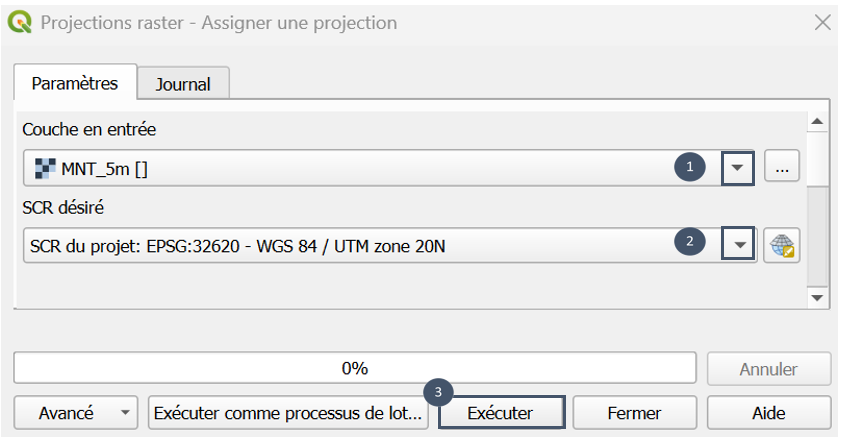Choose Exécuter comme processus de lot
Screen dimensions: 841x439
[288, 413]
